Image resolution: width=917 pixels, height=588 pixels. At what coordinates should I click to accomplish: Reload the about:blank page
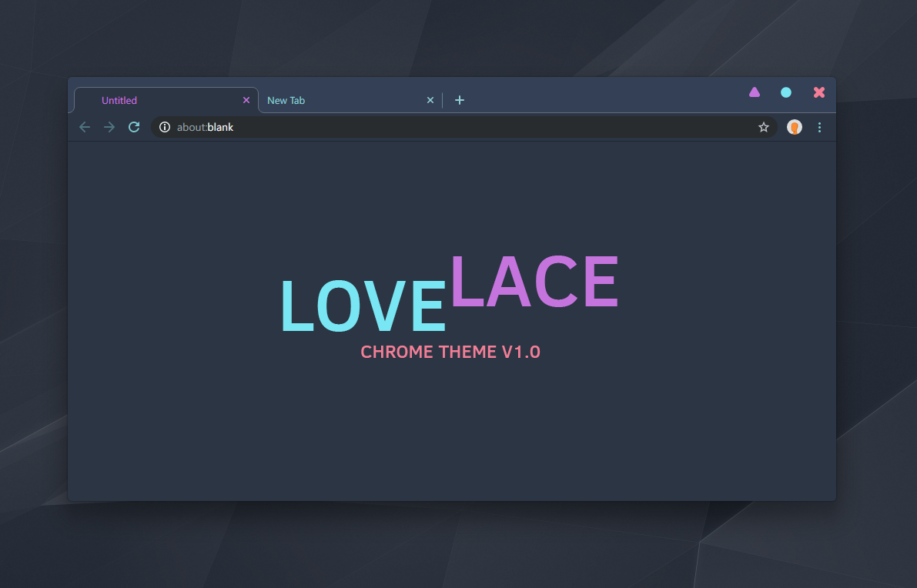134,127
